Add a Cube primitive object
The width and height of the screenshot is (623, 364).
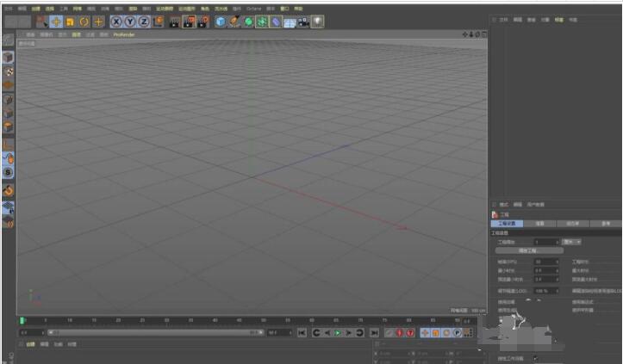click(x=220, y=22)
